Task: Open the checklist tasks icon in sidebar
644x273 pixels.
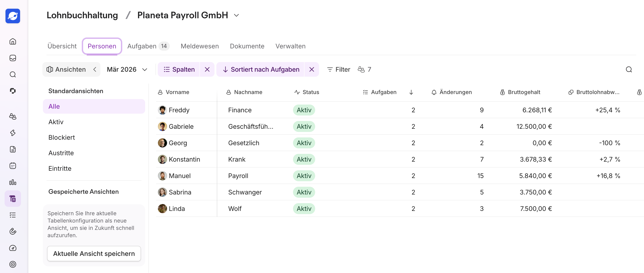Action: [13, 215]
